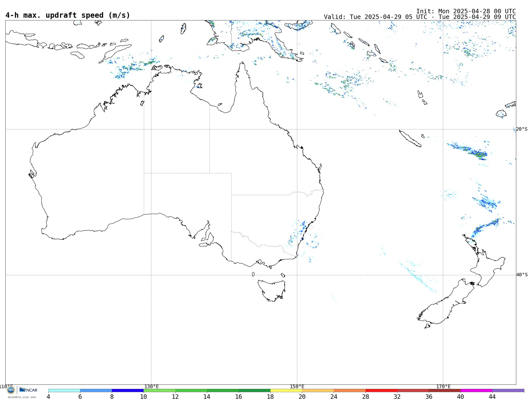This screenshot has width=532, height=400.
Task: Pick the green 12–14 m/s swatch
Action: 191,391
